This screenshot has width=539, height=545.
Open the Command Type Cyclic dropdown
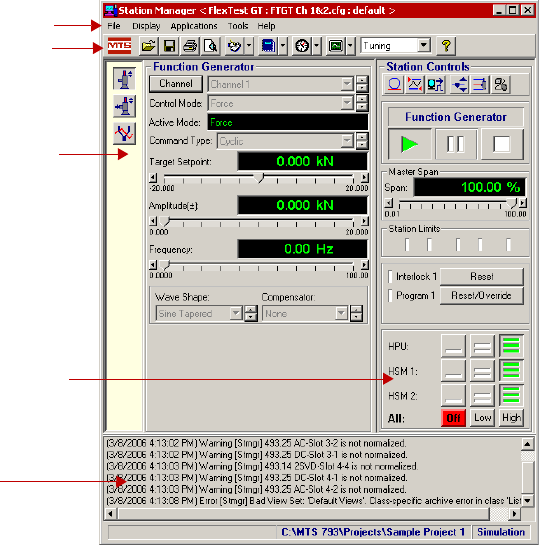pos(347,141)
